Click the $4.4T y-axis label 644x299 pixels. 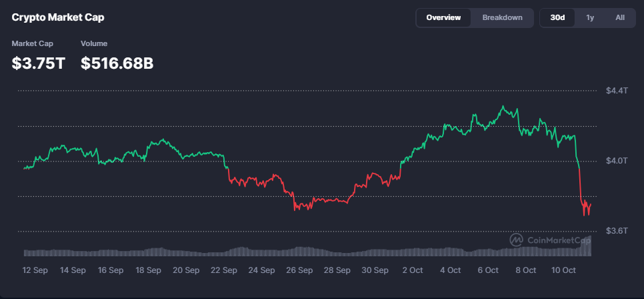tap(617, 90)
